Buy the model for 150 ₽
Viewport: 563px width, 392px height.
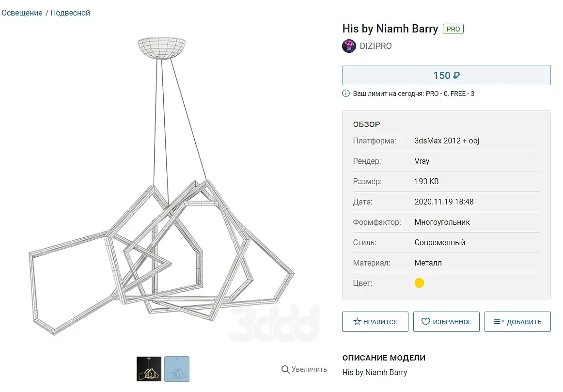tap(446, 76)
